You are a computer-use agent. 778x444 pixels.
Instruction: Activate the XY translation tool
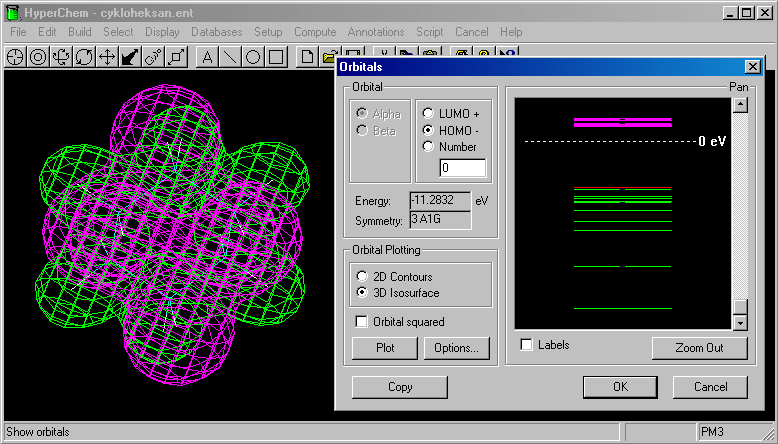coord(107,57)
